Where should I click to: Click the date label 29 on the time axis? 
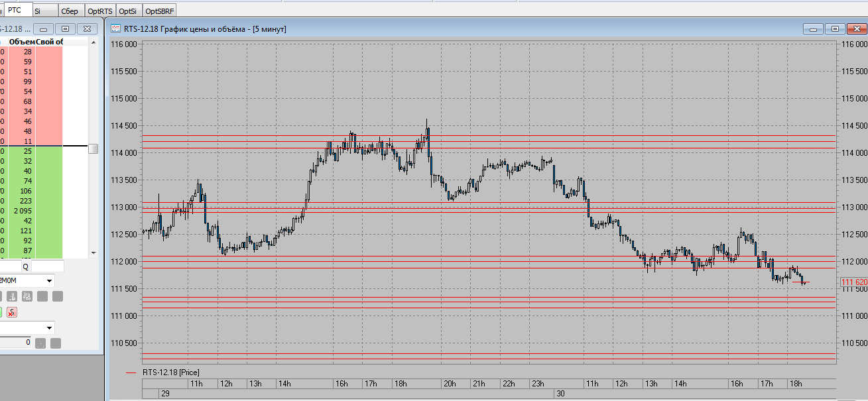tap(166, 394)
